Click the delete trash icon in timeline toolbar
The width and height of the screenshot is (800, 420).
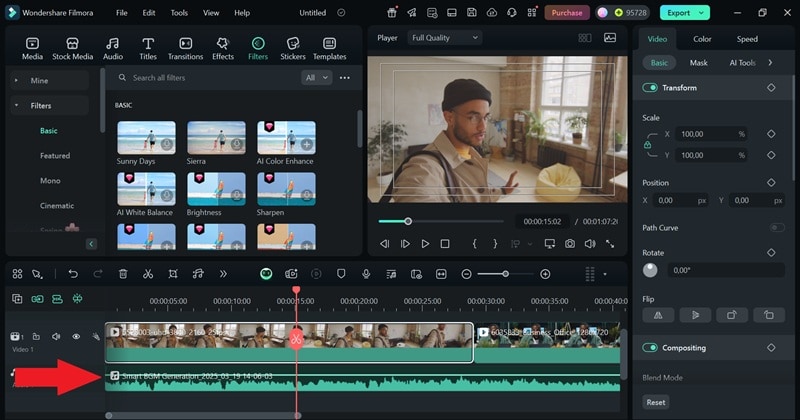tap(123, 274)
